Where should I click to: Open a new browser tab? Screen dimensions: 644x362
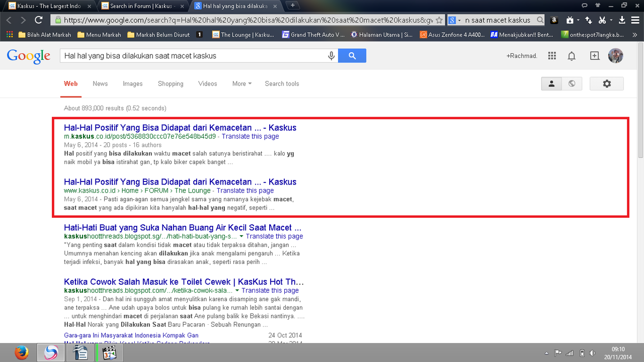293,6
